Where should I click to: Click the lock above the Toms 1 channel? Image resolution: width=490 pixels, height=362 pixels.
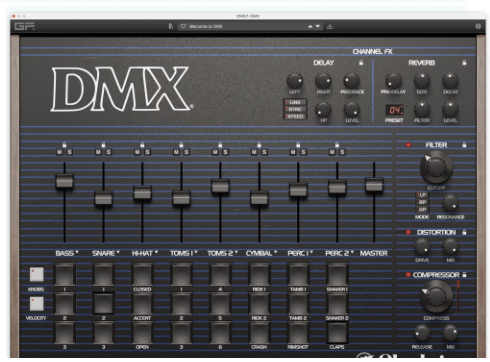pyautogui.click(x=181, y=145)
